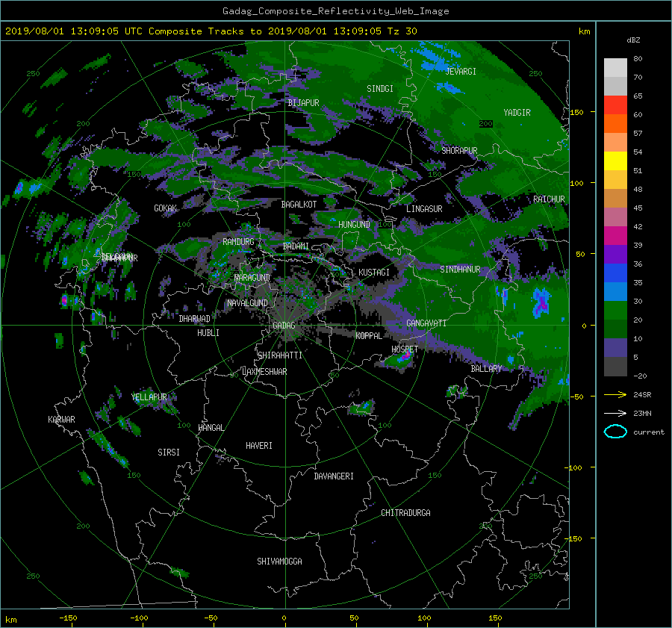The image size is (672, 628).
Task: Click the YELLAPUR city label
Action: coord(149,397)
